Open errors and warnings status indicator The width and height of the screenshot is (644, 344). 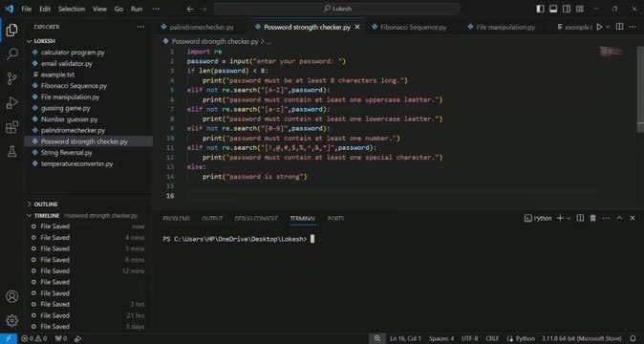point(34,338)
